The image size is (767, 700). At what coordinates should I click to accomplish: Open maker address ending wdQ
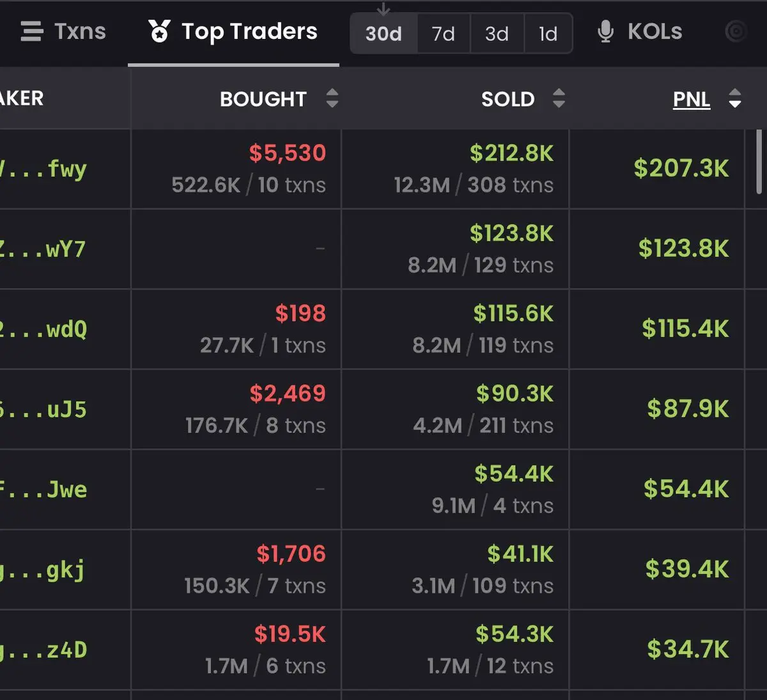click(45, 330)
